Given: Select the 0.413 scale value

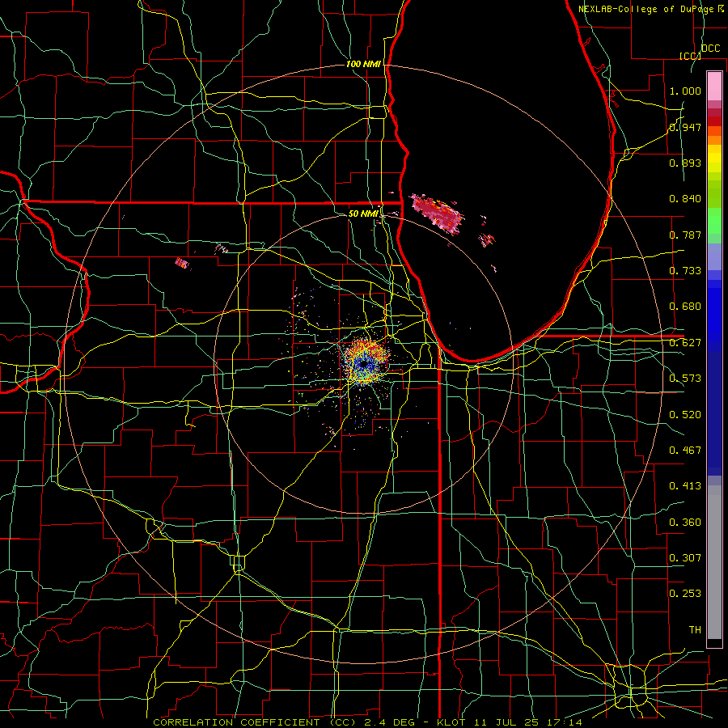Looking at the screenshot, I should [685, 486].
